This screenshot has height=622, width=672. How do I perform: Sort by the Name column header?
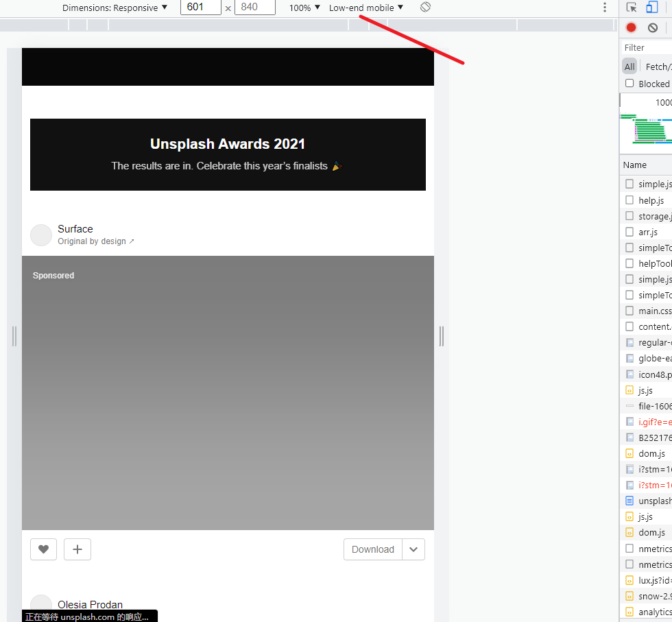pos(635,165)
